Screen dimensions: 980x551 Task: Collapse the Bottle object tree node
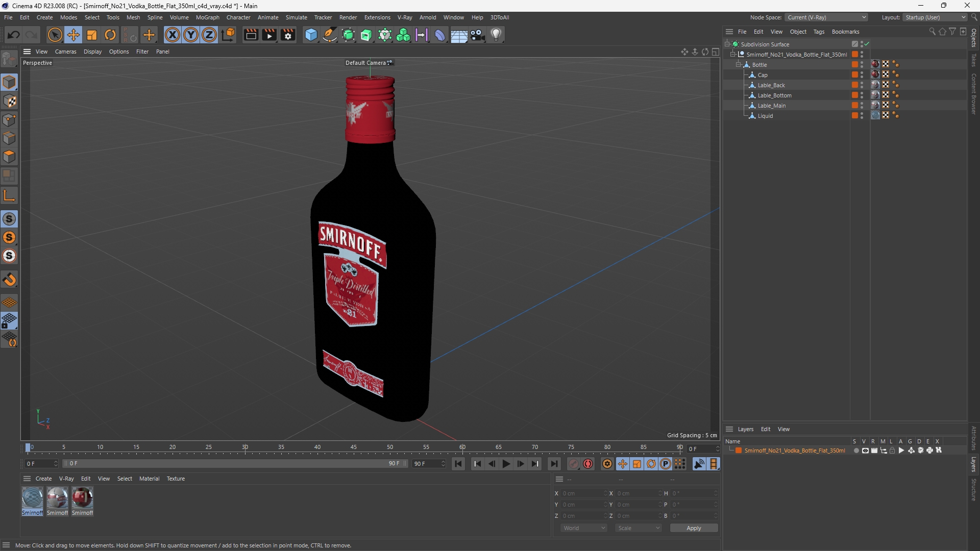pos(739,65)
